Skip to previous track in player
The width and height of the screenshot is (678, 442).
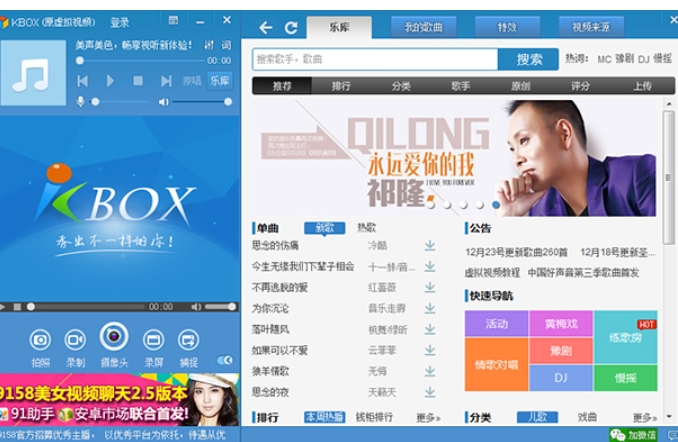(83, 81)
